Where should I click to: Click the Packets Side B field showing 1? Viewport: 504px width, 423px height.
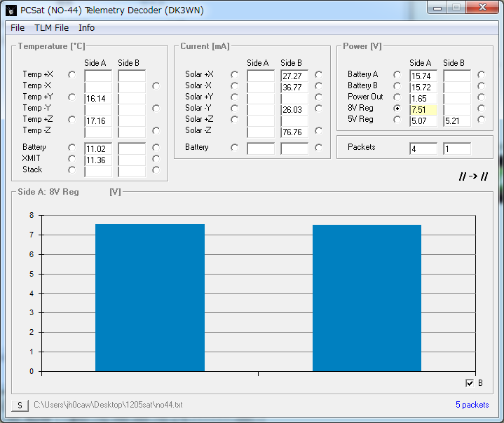click(457, 149)
